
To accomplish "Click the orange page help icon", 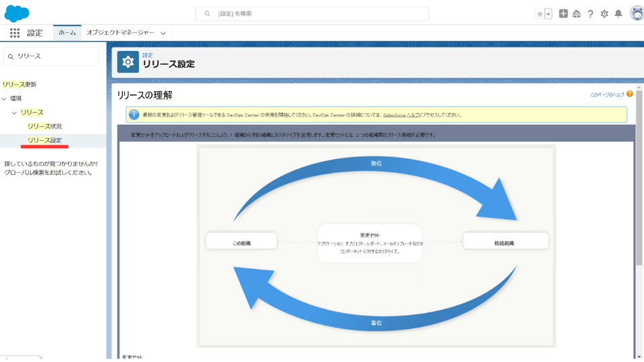I will pos(630,94).
